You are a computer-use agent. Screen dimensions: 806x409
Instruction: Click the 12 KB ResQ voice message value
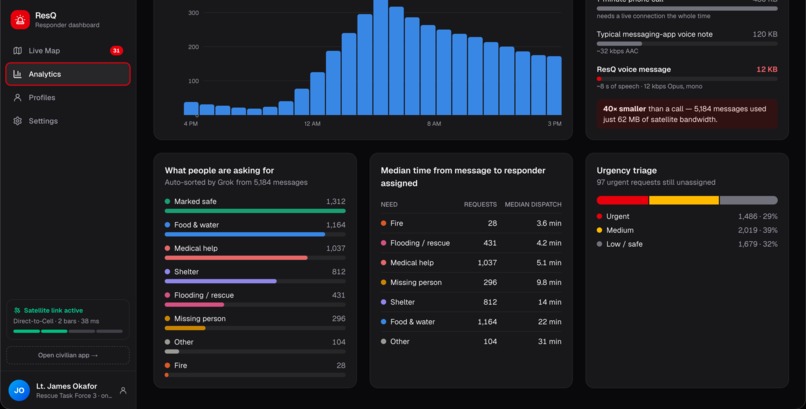(767, 69)
